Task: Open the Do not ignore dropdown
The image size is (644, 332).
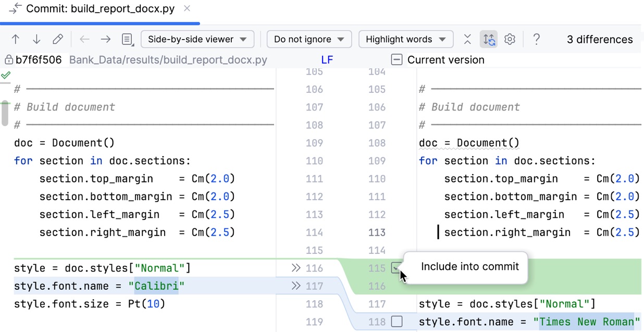Action: [309, 39]
